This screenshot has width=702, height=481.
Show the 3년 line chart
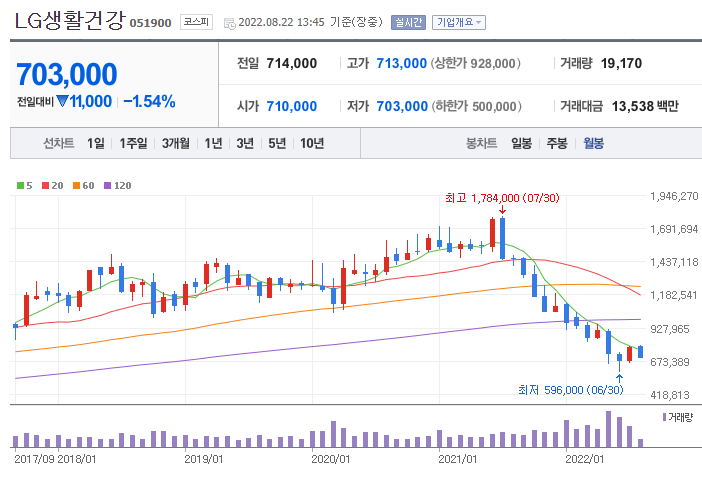tap(245, 143)
